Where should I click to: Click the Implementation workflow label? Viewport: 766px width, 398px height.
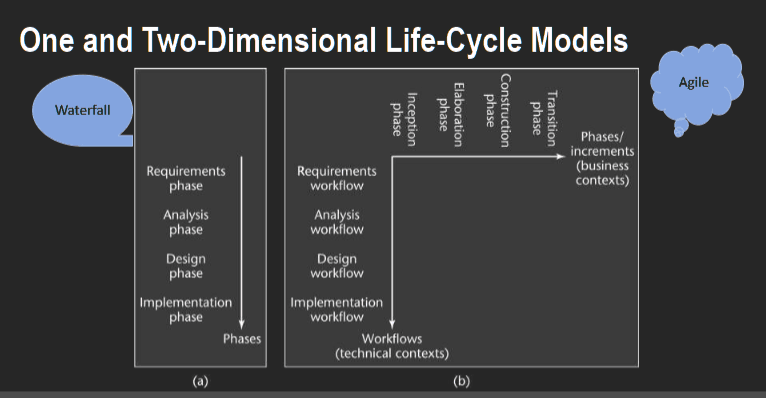pyautogui.click(x=337, y=310)
